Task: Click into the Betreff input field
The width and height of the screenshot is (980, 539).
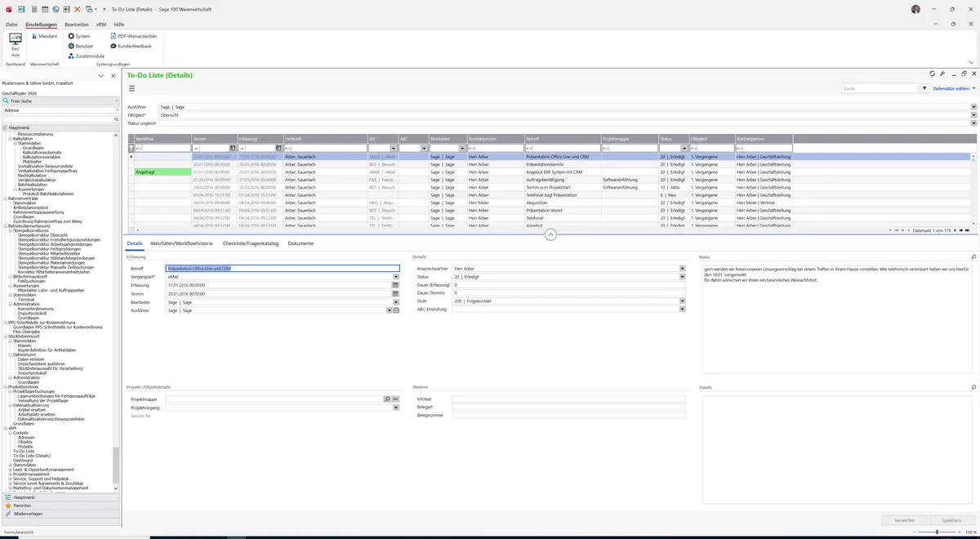Action: 283,268
